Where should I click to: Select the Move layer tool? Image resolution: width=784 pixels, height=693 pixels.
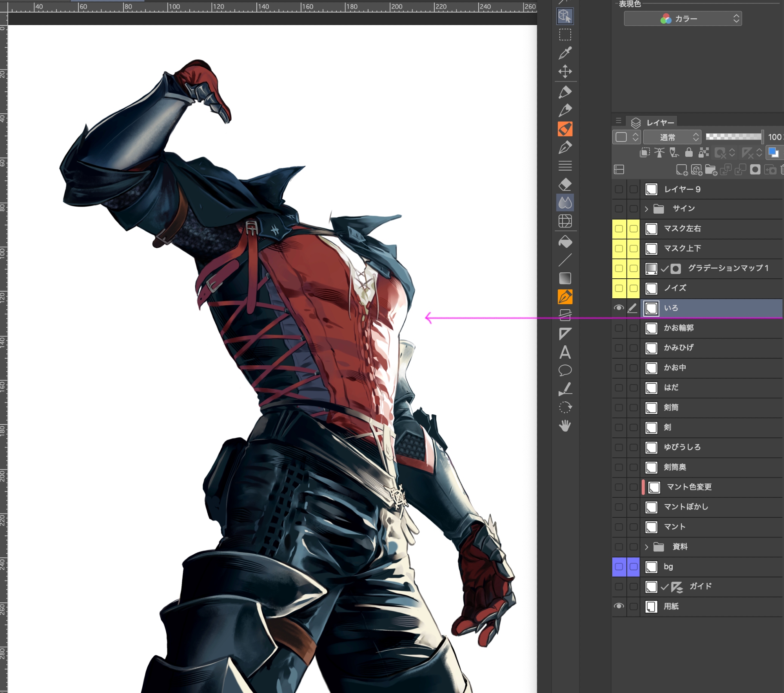tap(565, 71)
